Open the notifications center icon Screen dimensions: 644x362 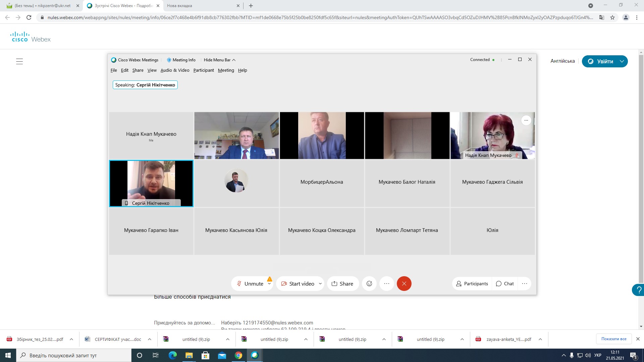pos(633,355)
